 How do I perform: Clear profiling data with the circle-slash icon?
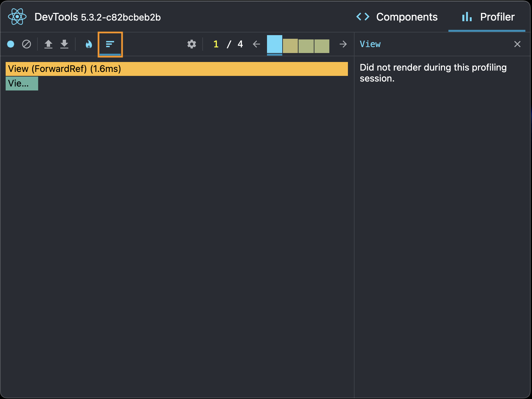(x=27, y=44)
